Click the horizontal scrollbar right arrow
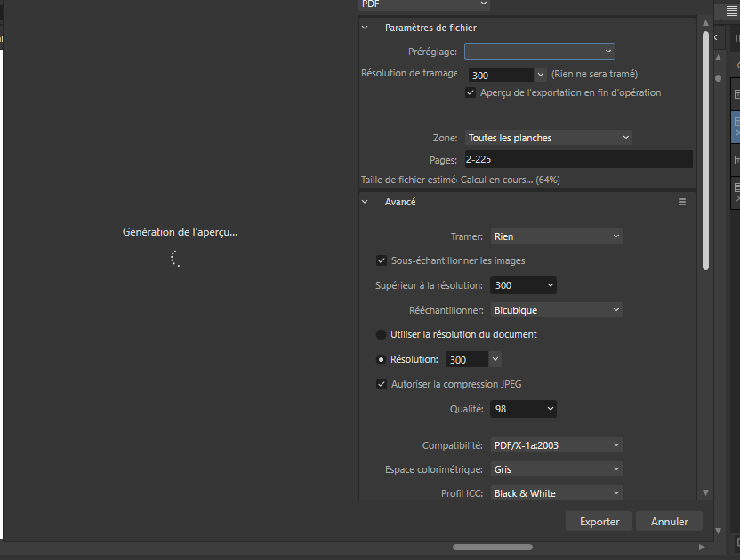The height and width of the screenshot is (560, 740). tap(702, 548)
